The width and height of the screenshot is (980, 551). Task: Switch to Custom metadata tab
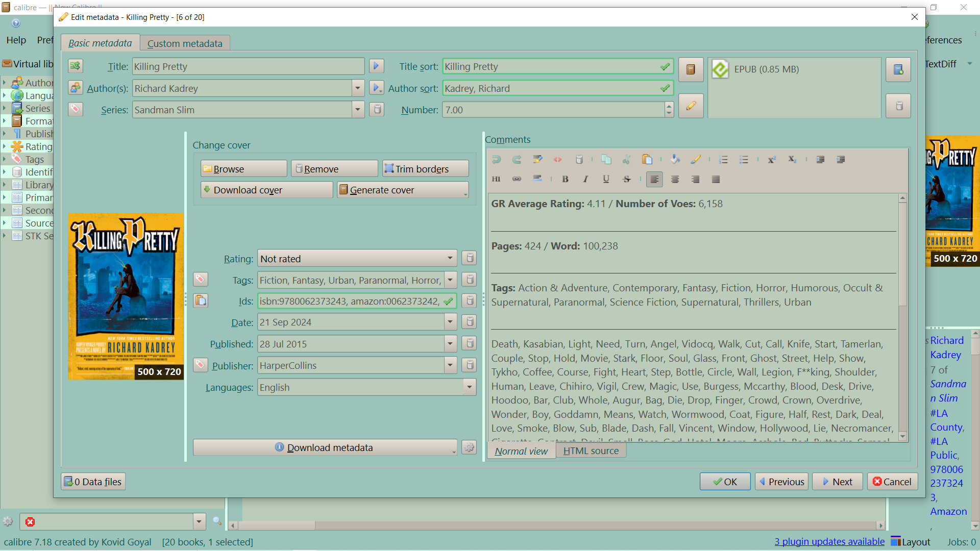(185, 43)
